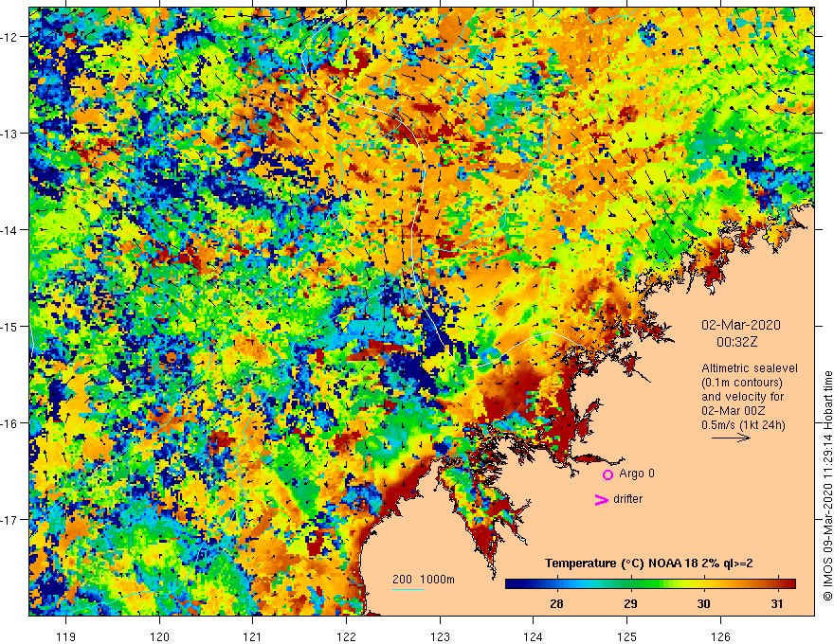Click the latitude -16 axis label
This screenshot has width=834, height=644.
coord(10,423)
